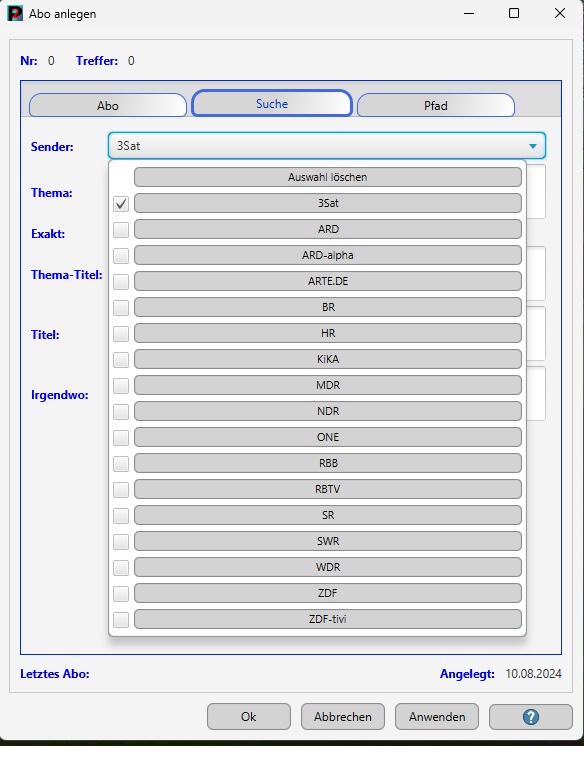Screen dimensions: 584x764
Task: Confirm with the Ok button
Action: tap(248, 717)
